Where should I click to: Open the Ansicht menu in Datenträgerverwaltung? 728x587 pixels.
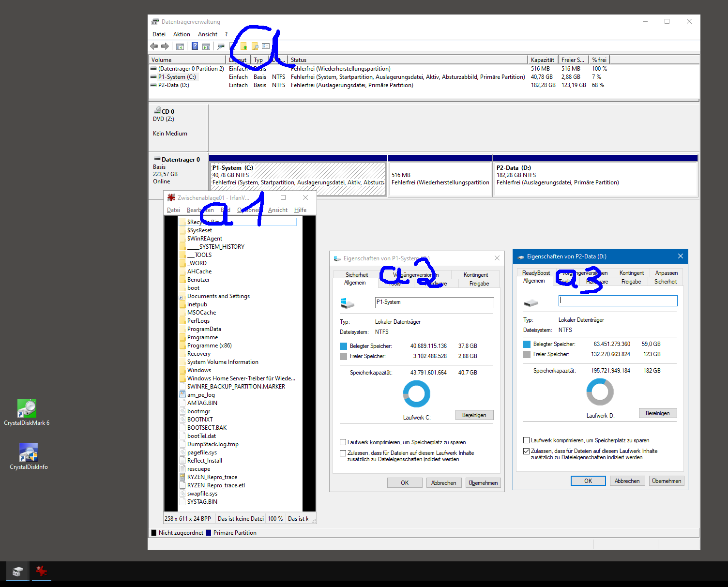click(208, 34)
